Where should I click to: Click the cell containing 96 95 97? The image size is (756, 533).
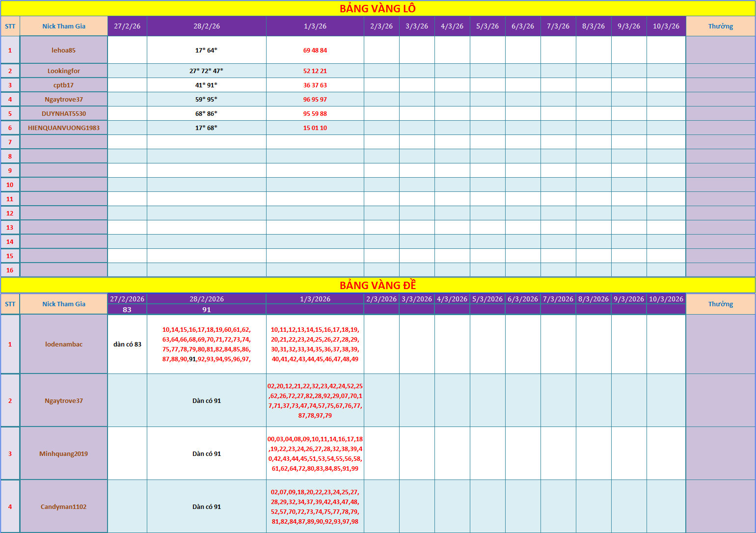tap(315, 99)
